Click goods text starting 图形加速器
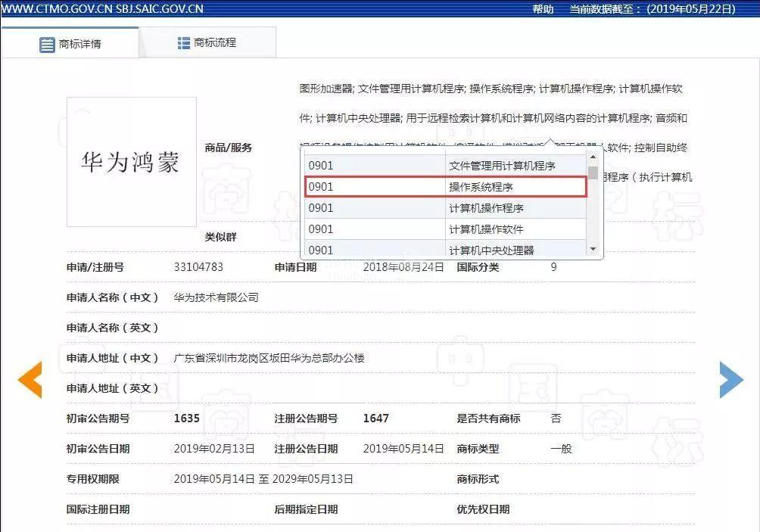760x532 pixels. point(491,89)
